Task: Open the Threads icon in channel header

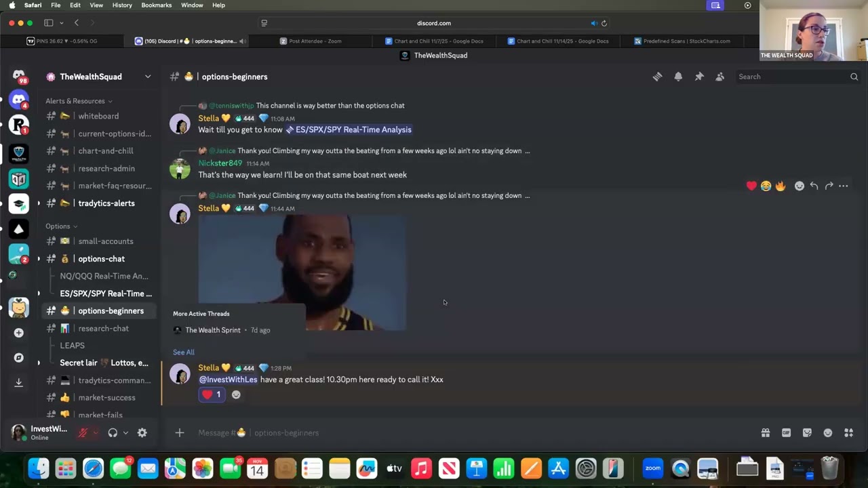Action: coord(657,77)
